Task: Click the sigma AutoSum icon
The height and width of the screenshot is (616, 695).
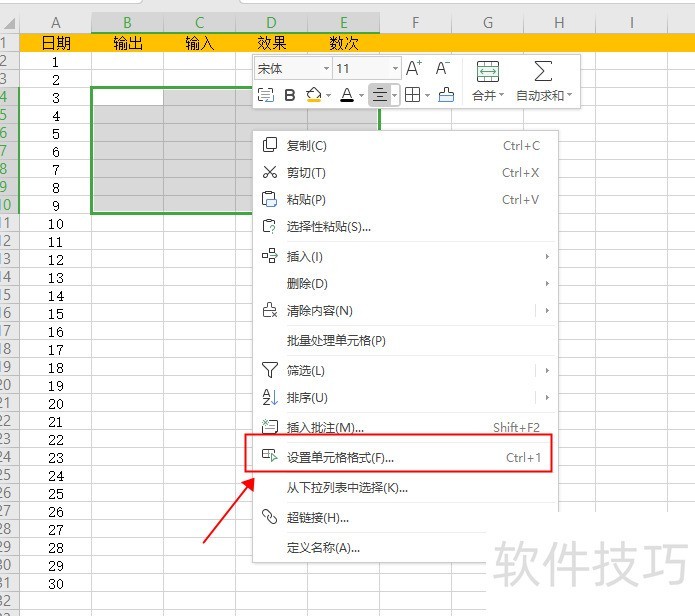Action: [x=543, y=71]
